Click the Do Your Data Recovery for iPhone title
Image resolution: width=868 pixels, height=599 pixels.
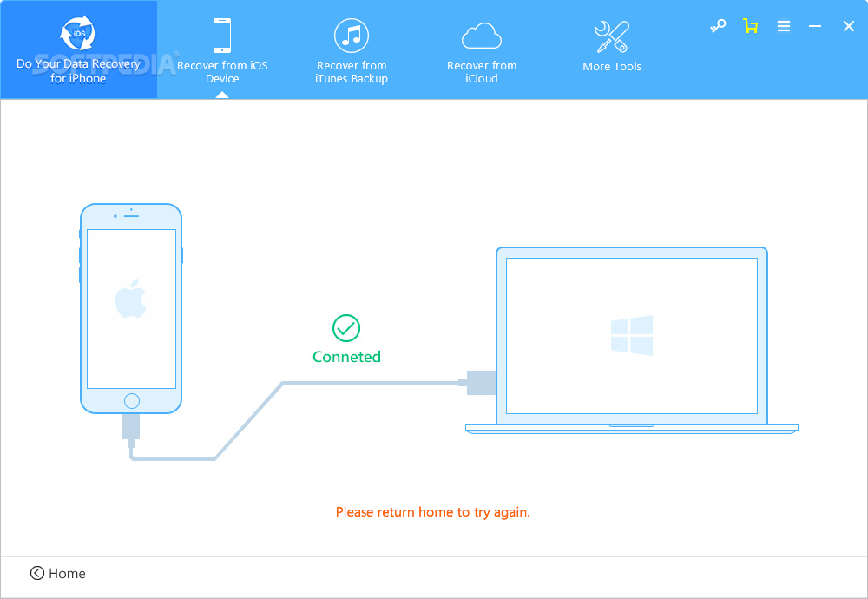click(x=78, y=71)
